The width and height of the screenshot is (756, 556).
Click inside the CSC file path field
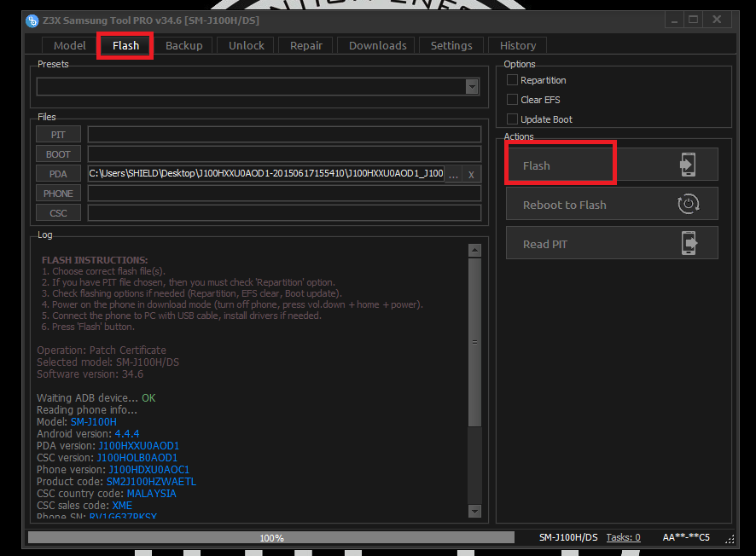click(x=284, y=213)
